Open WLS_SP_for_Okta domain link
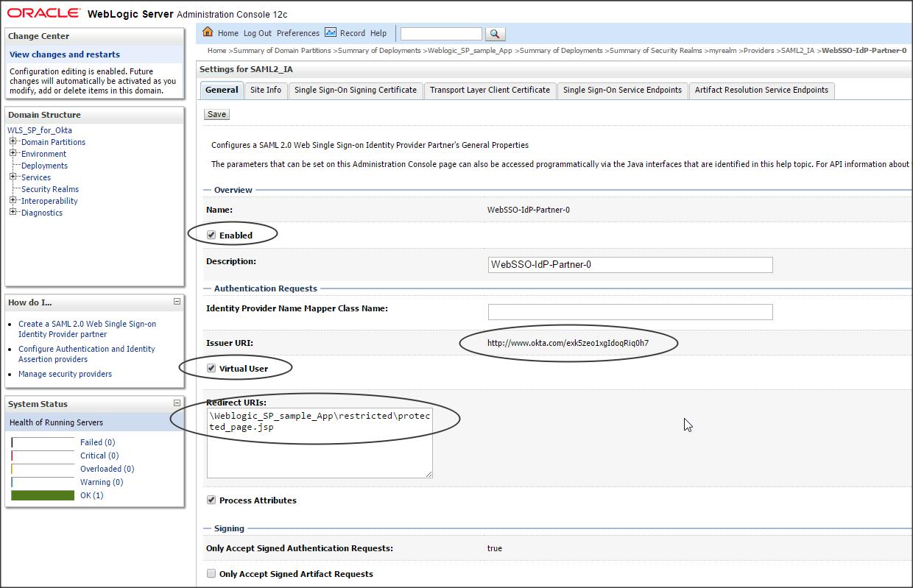Viewport: 913px width, 588px height. click(40, 130)
